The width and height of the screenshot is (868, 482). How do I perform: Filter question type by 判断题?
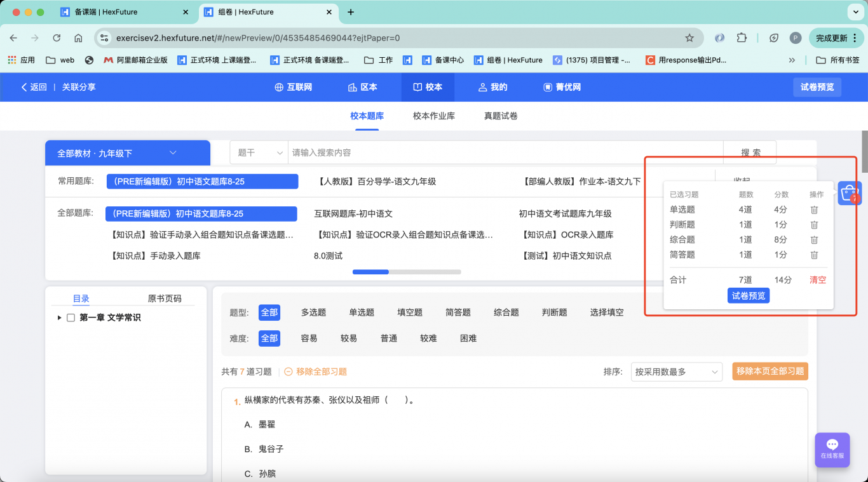[555, 312]
